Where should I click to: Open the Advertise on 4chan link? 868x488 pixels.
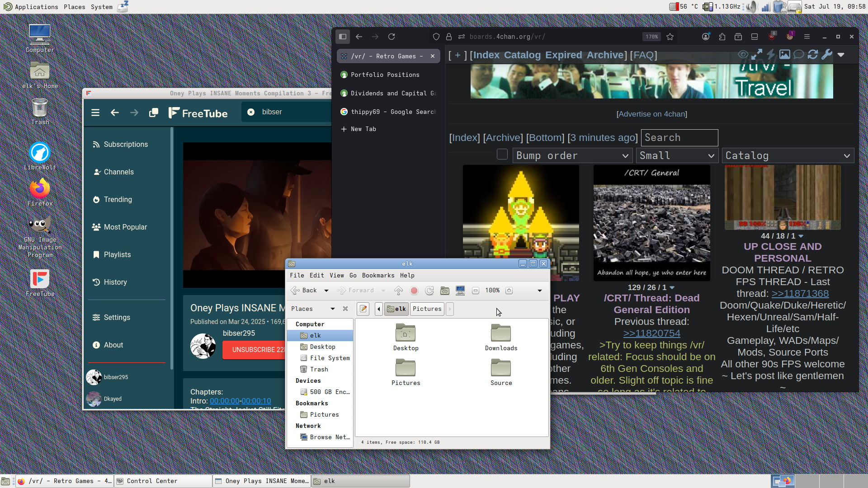pos(651,114)
